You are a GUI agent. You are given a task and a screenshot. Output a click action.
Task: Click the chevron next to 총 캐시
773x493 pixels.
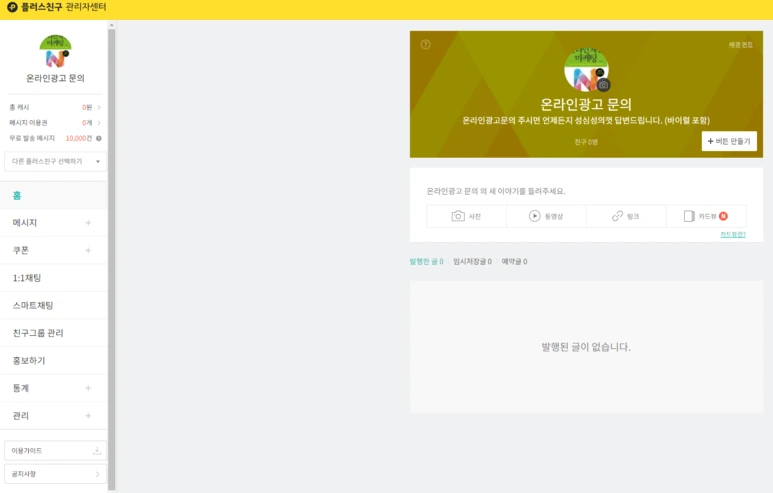tap(99, 107)
